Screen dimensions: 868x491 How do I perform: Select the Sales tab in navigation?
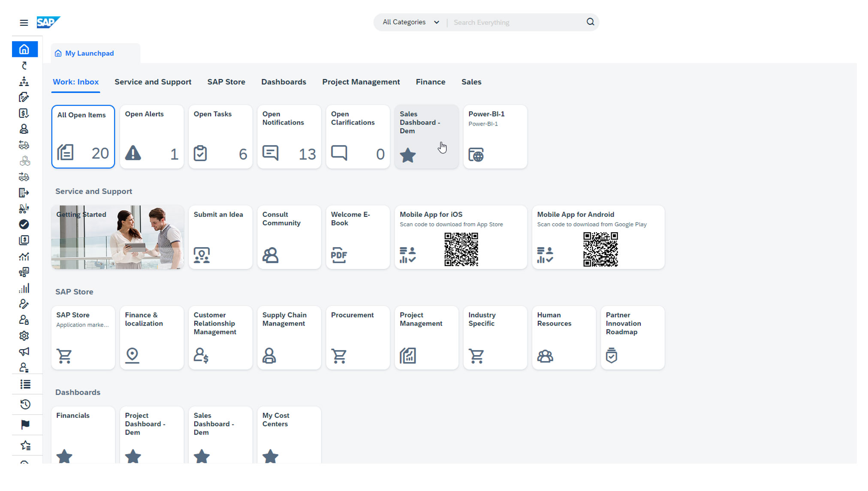pyautogui.click(x=471, y=82)
